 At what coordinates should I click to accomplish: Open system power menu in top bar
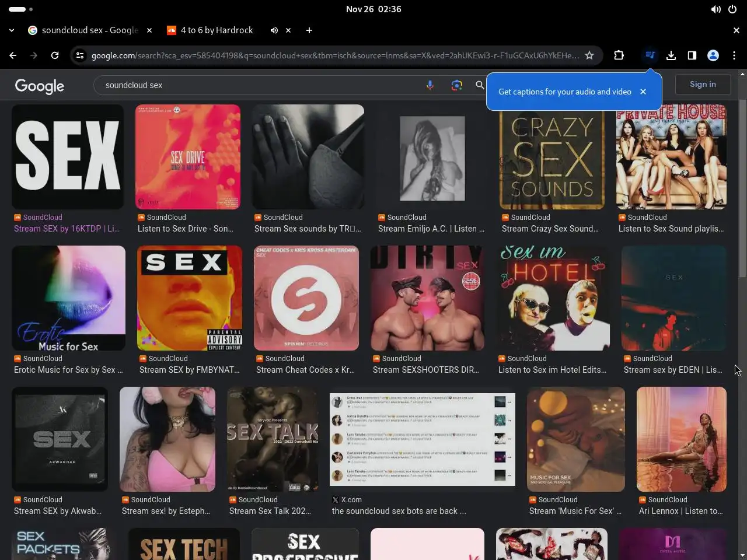(732, 9)
